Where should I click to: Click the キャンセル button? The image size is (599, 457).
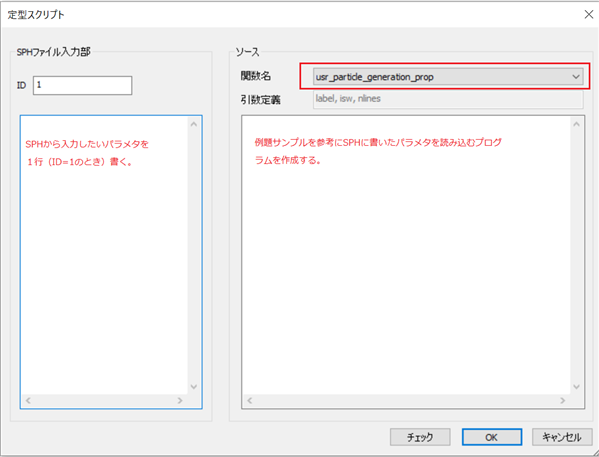click(562, 437)
